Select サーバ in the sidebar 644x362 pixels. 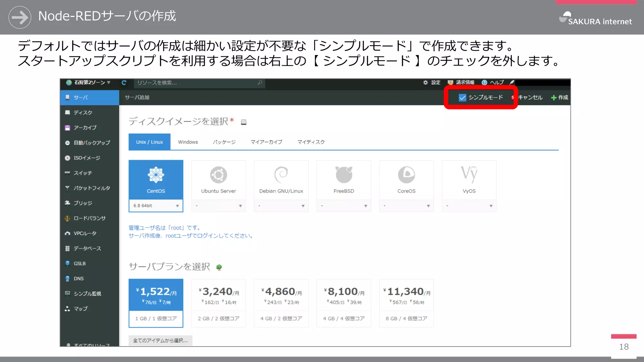point(90,97)
